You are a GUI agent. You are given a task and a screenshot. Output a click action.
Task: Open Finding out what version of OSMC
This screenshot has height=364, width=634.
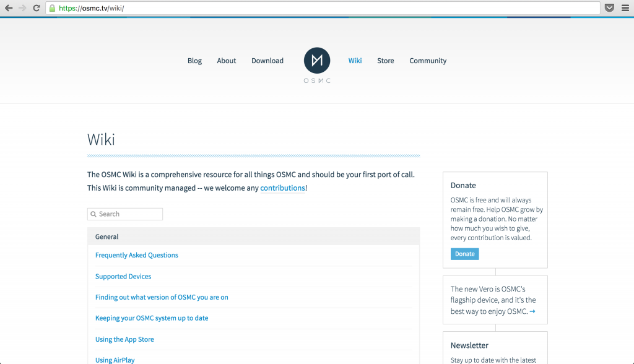coord(162,297)
